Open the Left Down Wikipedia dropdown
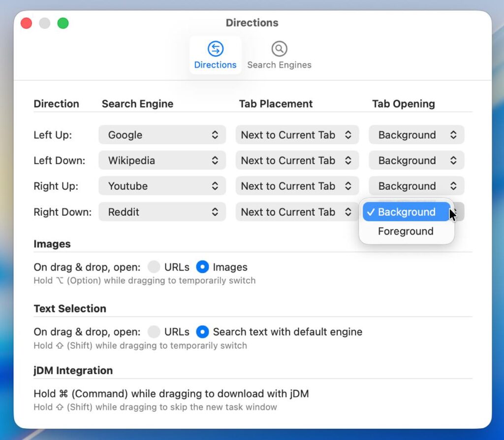Screen dimensions: 504x440 click(x=162, y=161)
